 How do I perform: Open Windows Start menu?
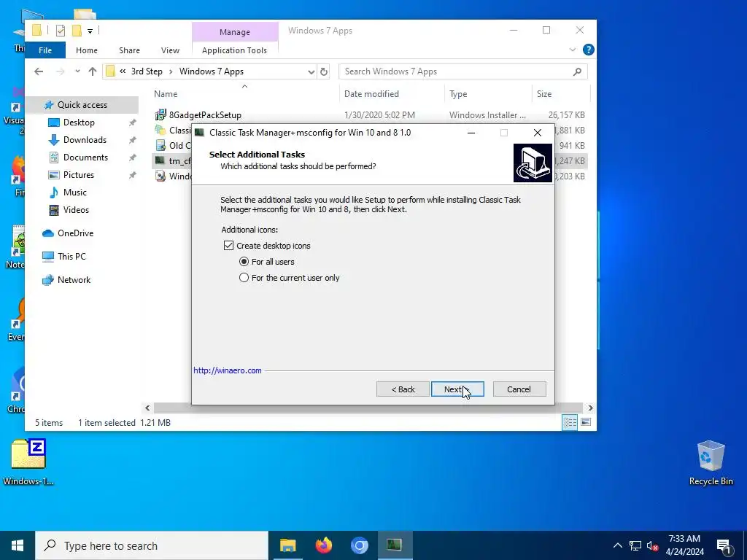(18, 545)
